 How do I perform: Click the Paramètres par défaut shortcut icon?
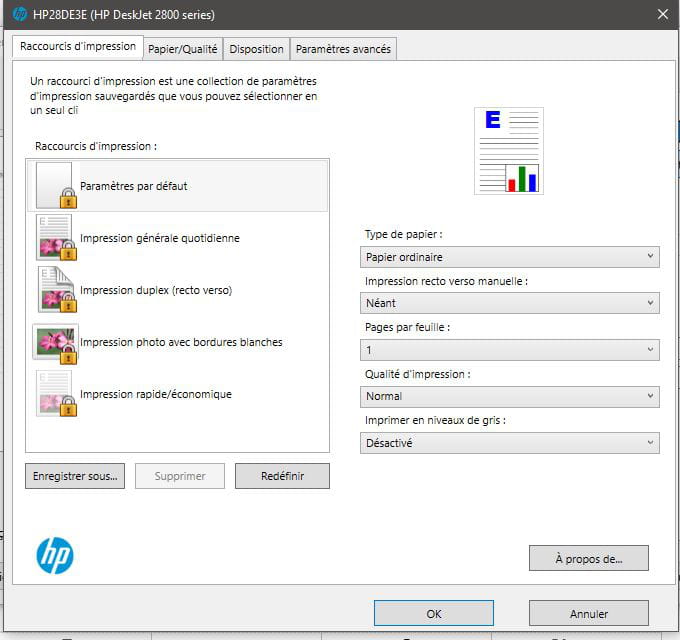[56, 186]
